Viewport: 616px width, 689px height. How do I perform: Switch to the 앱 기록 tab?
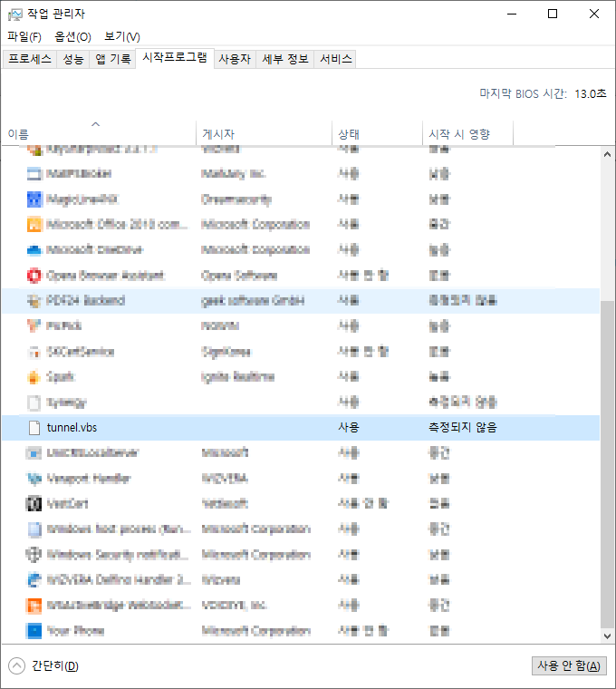(113, 59)
